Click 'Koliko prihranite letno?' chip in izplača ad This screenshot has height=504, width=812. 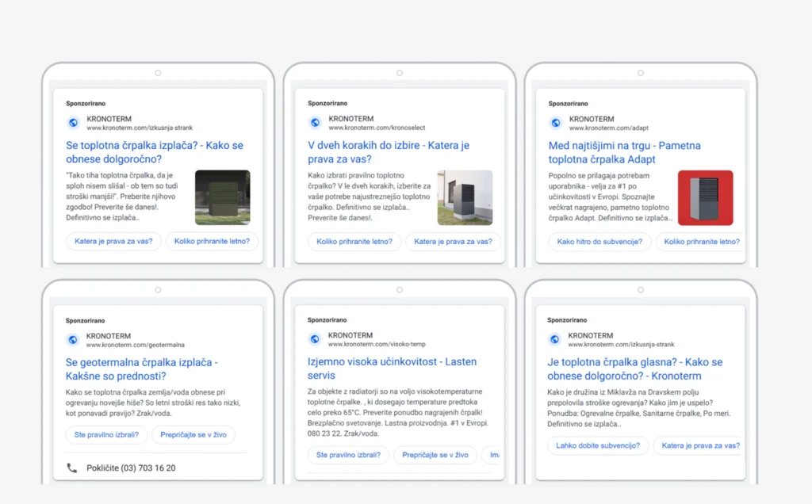[x=212, y=241]
